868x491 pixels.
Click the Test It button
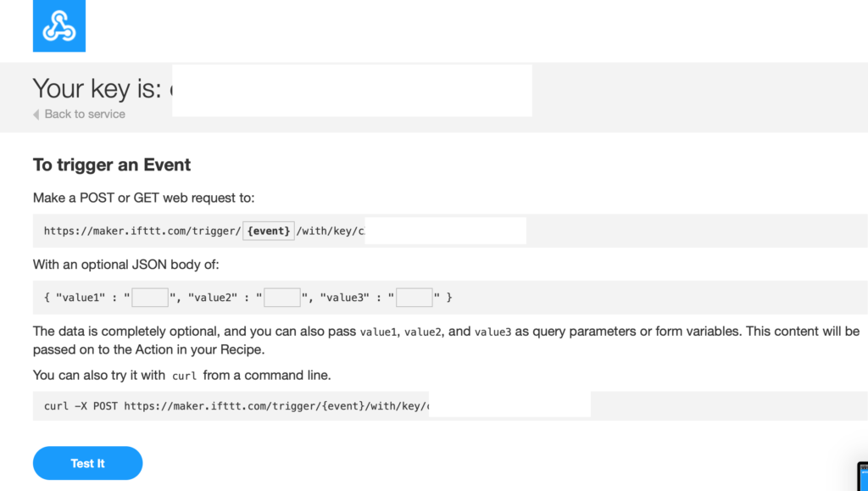point(87,463)
